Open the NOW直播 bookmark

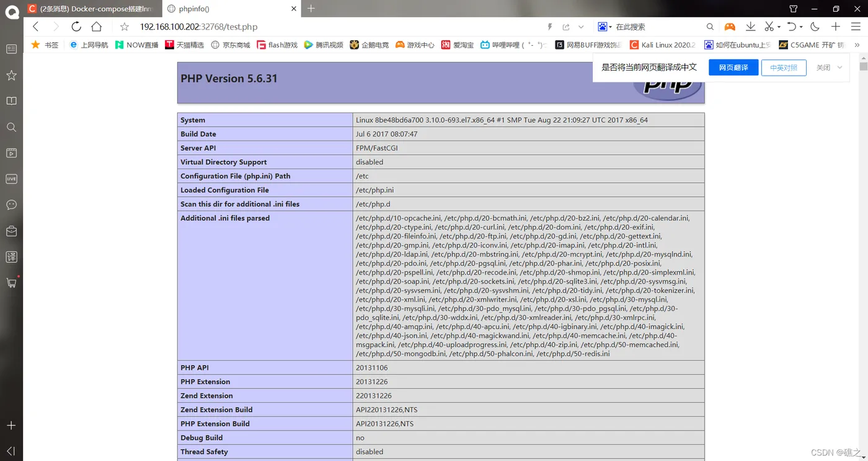(x=136, y=45)
